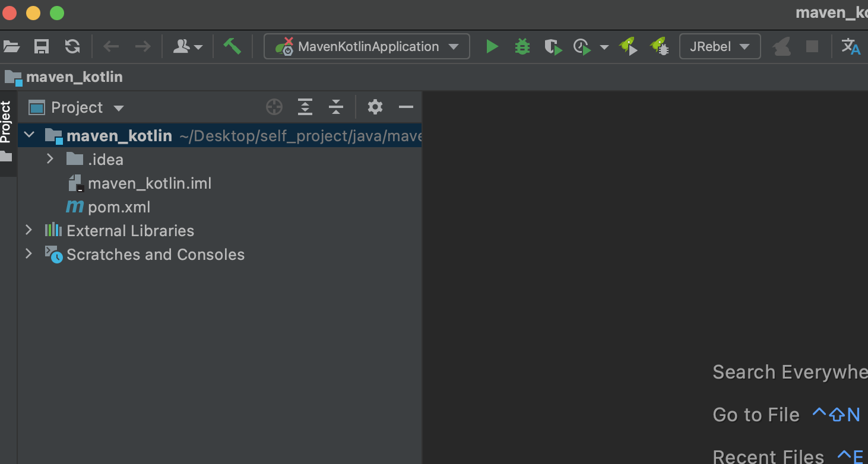The image size is (868, 464).
Task: Open the user profile dropdown icon
Action: pos(188,47)
